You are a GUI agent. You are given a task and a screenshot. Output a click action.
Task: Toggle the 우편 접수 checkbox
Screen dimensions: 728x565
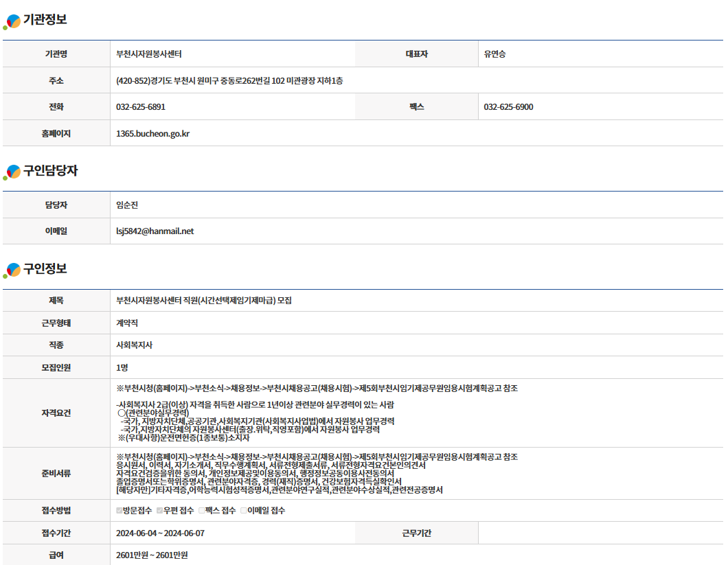point(160,511)
